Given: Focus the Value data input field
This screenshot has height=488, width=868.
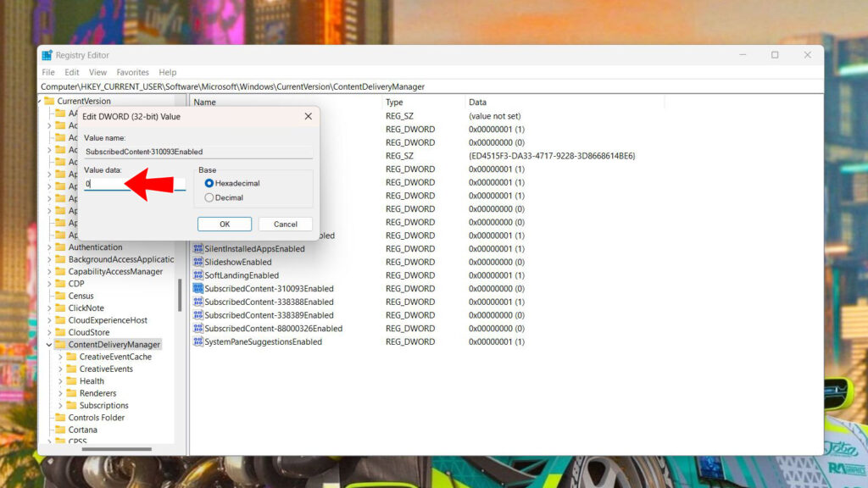Looking at the screenshot, I should pyautogui.click(x=135, y=184).
